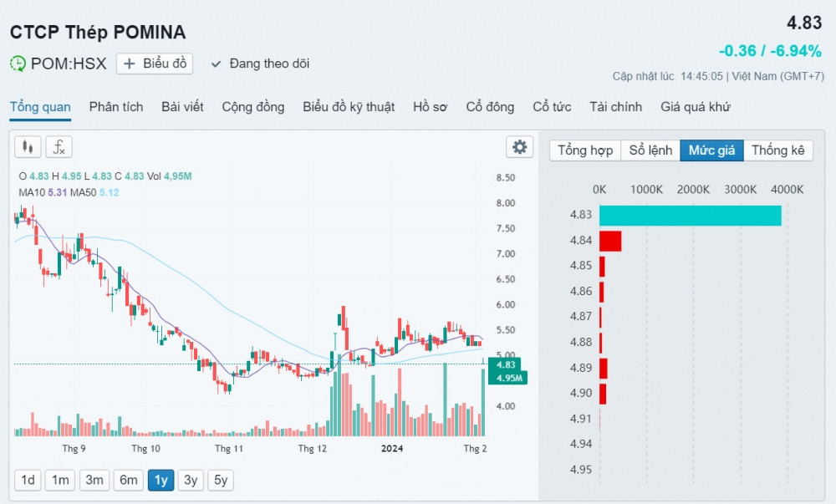This screenshot has height=504, width=836.
Task: Toggle the Đang theo dõi checkmark
Action: click(x=216, y=64)
